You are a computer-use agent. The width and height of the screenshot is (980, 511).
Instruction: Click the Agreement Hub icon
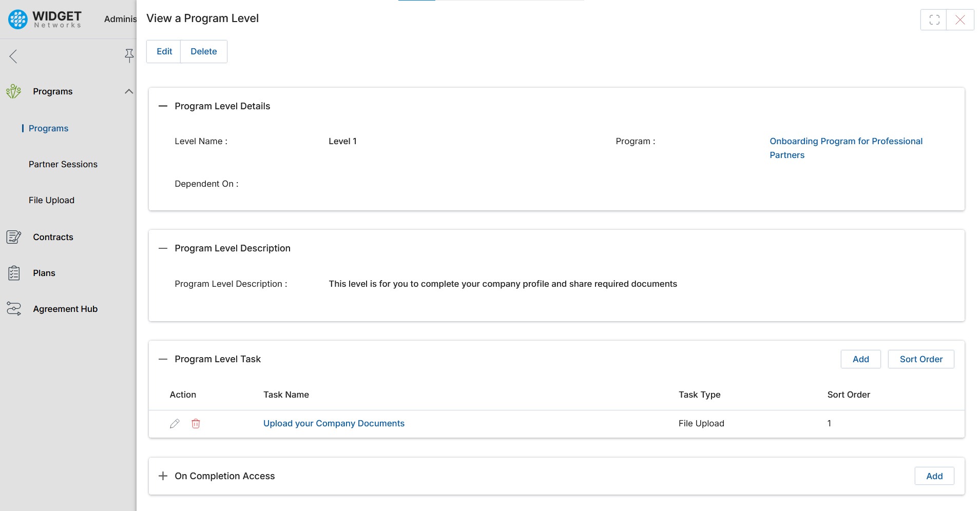point(14,309)
